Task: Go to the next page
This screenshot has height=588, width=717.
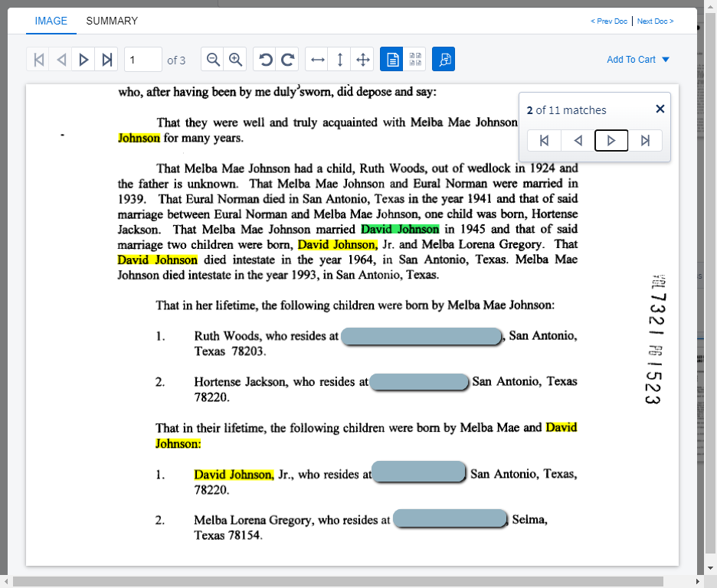Action: 84,60
